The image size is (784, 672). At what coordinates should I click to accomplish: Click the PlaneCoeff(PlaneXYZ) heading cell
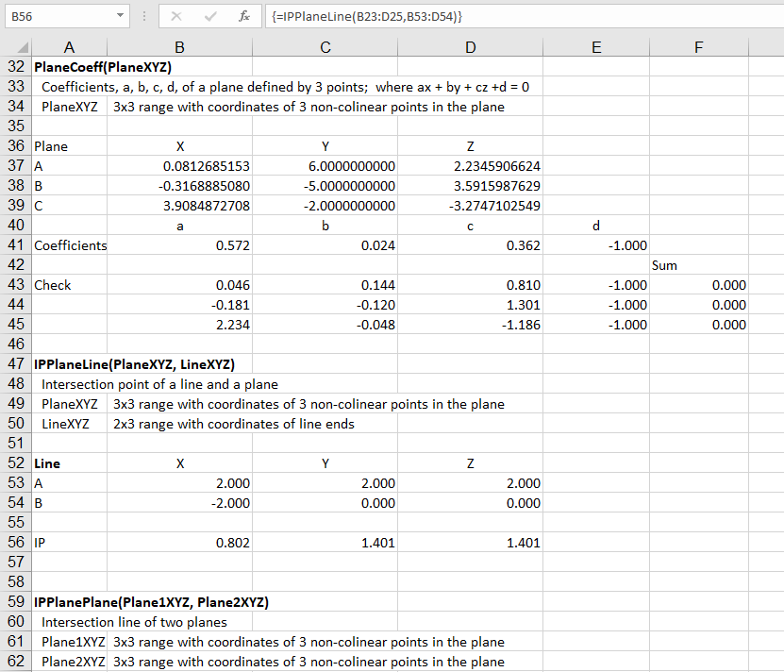click(102, 67)
